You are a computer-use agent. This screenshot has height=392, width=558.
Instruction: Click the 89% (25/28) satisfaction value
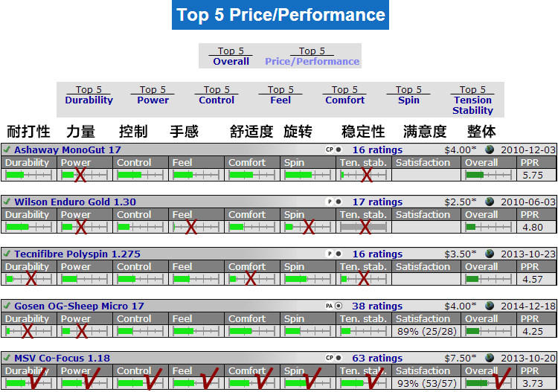427,331
